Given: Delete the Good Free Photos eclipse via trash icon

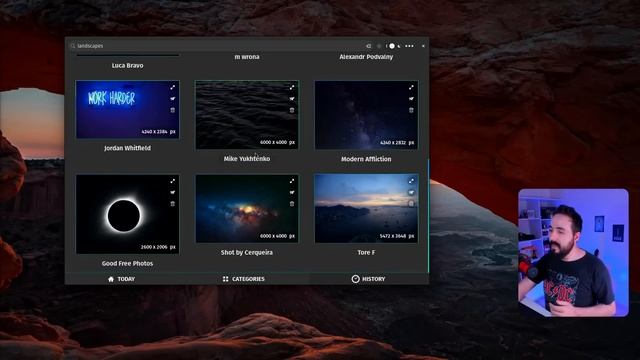Looking at the screenshot, I should (173, 204).
